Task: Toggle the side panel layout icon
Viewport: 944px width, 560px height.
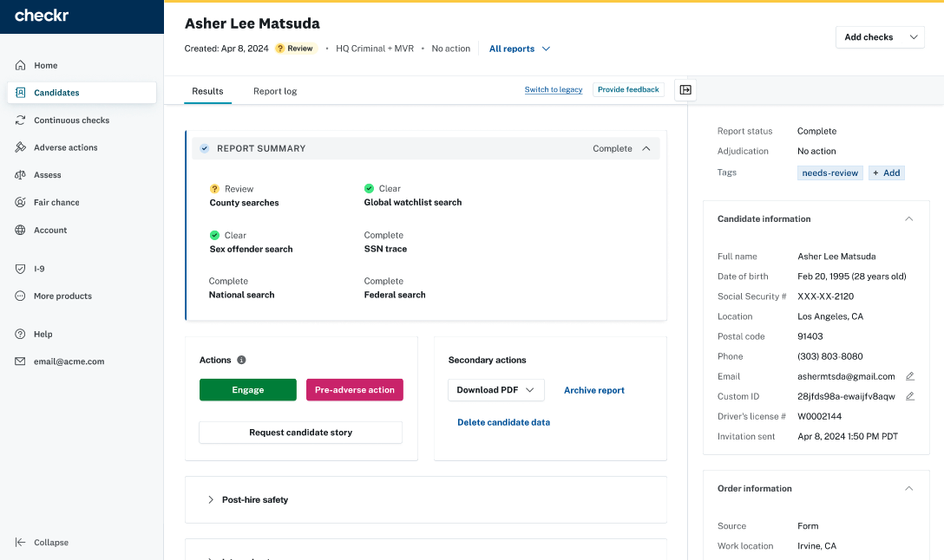Action: coord(685,89)
